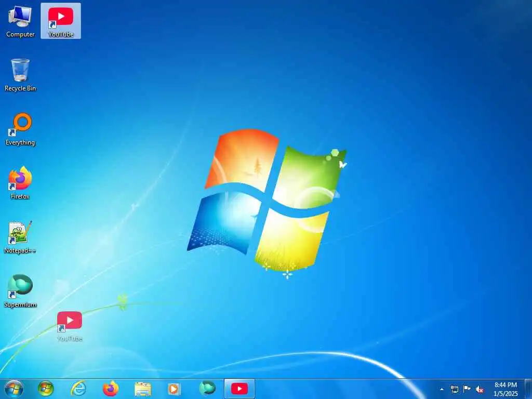
Task: Select the Computer desktop icon
Action: pyautogui.click(x=20, y=21)
